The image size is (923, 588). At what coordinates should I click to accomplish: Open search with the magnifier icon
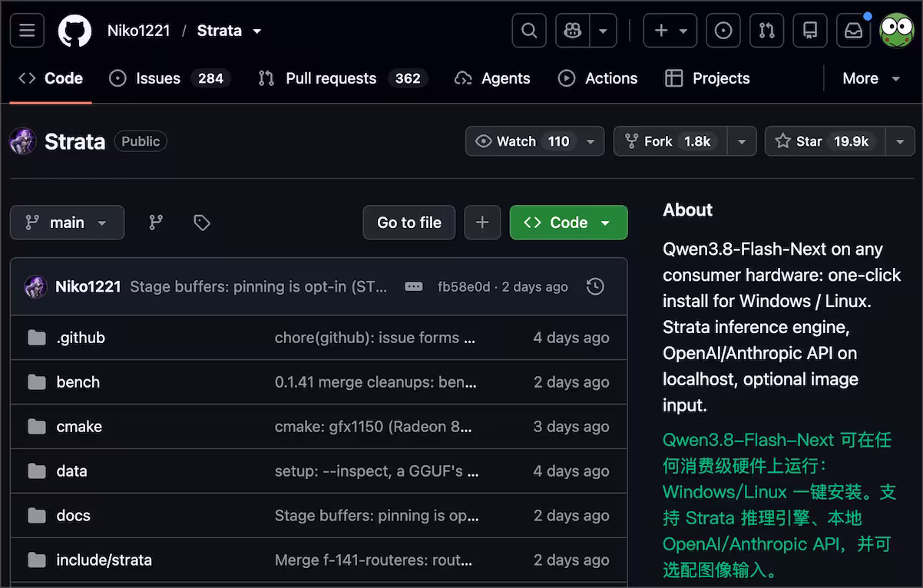click(x=529, y=31)
